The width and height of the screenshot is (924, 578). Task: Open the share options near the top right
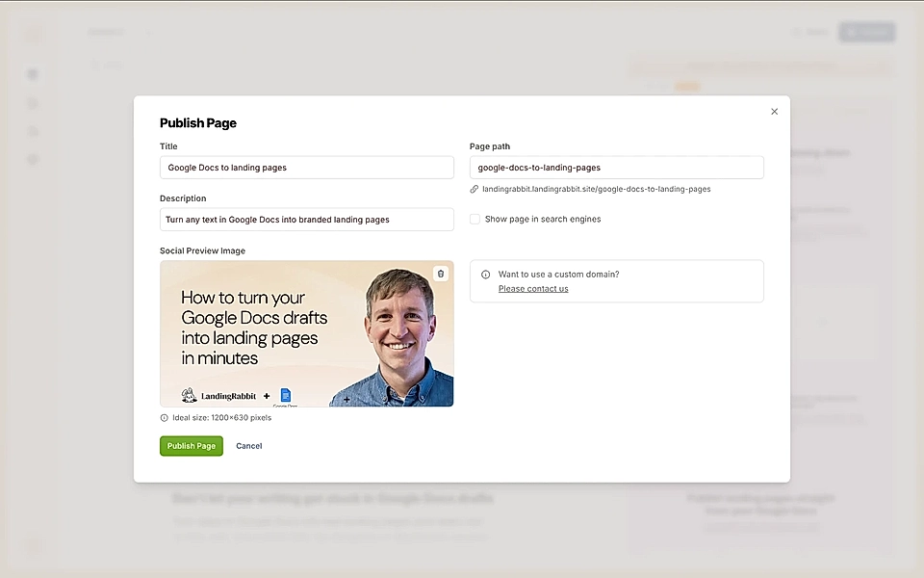[x=809, y=32]
